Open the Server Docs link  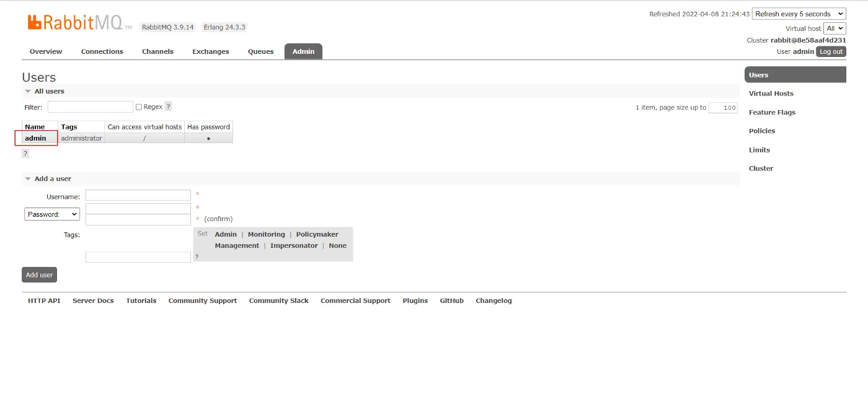[x=93, y=300]
